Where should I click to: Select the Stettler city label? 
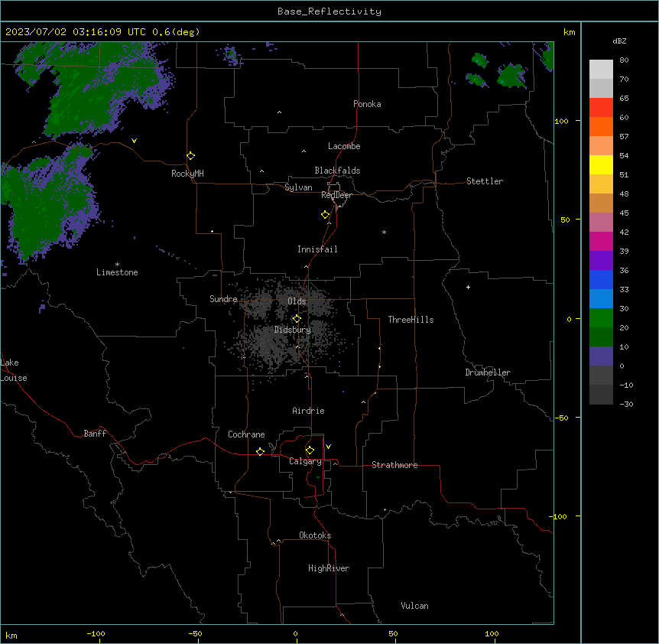pos(485,181)
